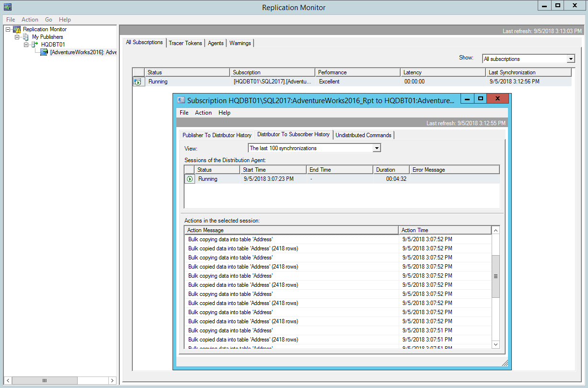The height and width of the screenshot is (388, 588).
Task: Open the View dropdown for last 100 synchronizations
Action: (x=377, y=148)
